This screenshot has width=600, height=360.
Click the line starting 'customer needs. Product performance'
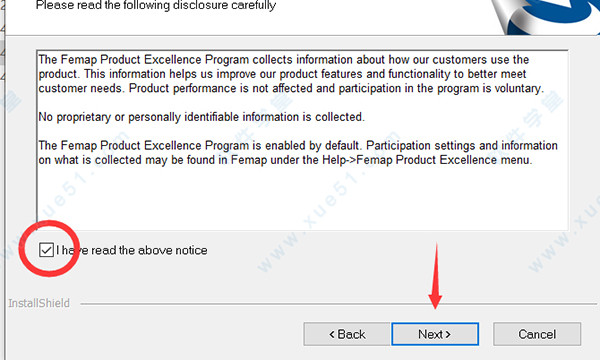tap(291, 88)
